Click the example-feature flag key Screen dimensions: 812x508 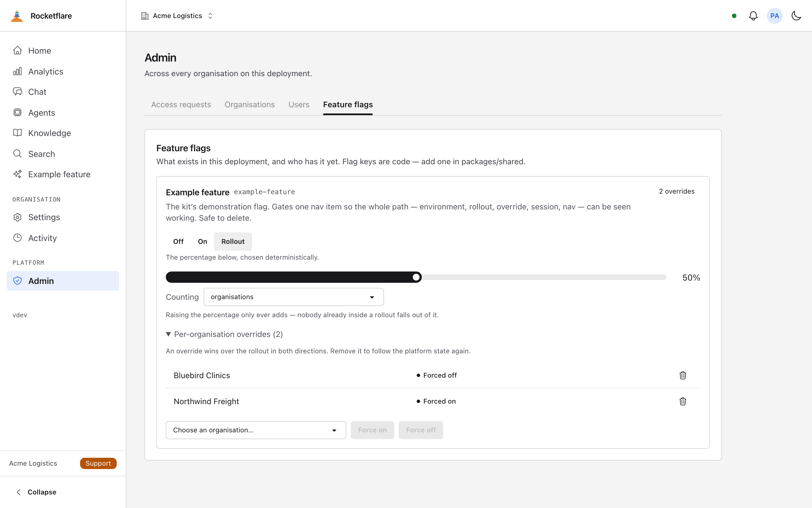tap(264, 192)
